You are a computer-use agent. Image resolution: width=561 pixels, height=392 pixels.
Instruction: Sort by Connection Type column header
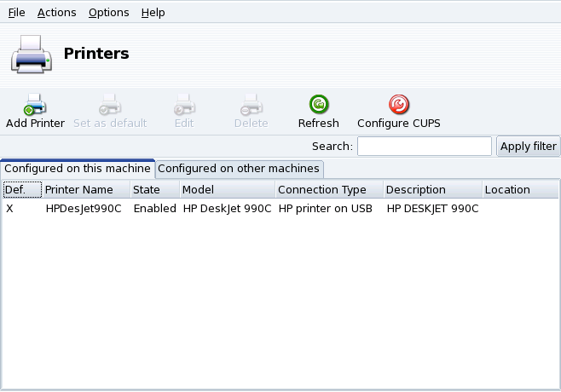tap(328, 189)
